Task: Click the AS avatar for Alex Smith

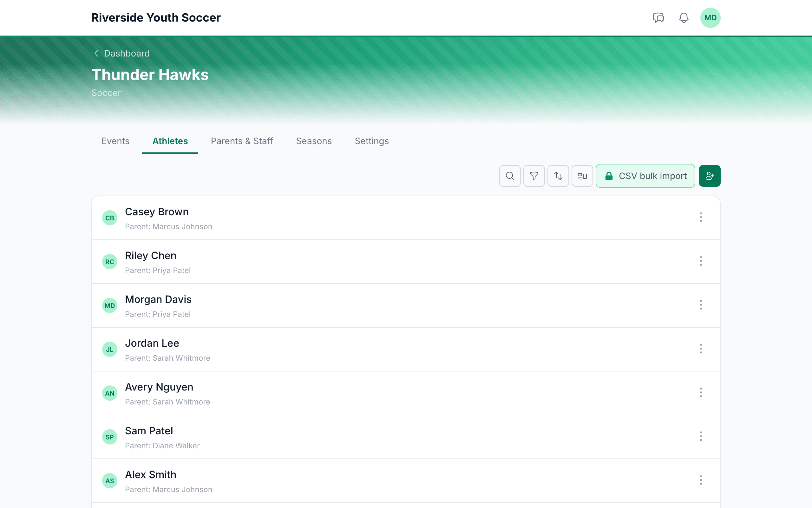Action: (110, 481)
